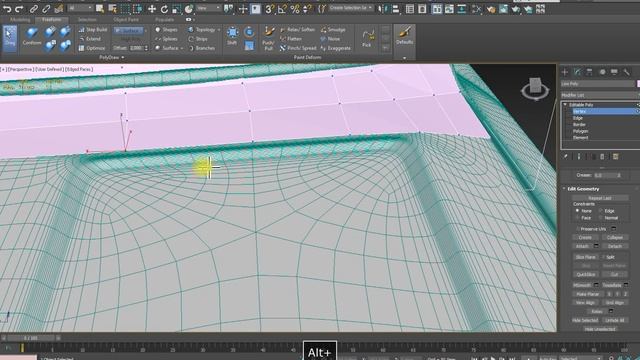This screenshot has width=640, height=360.
Task: Toggle the Angle Snap icon
Action: click(x=282, y=9)
